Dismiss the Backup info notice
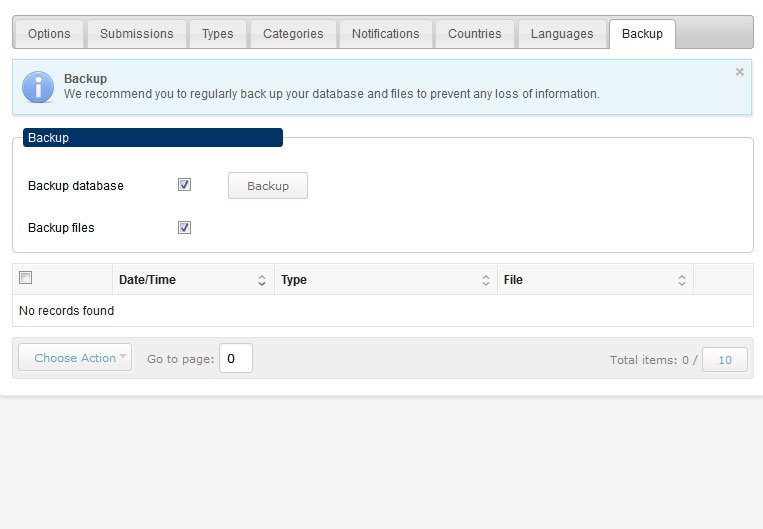 pyautogui.click(x=740, y=72)
